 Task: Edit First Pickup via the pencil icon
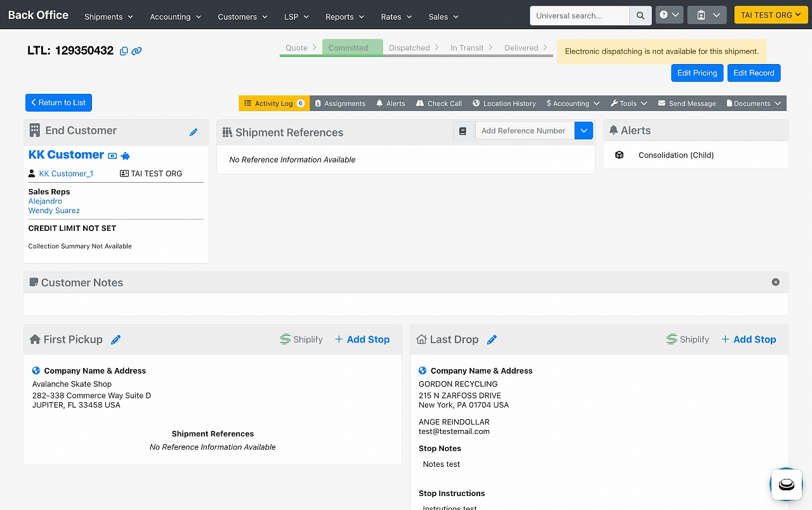click(x=115, y=339)
